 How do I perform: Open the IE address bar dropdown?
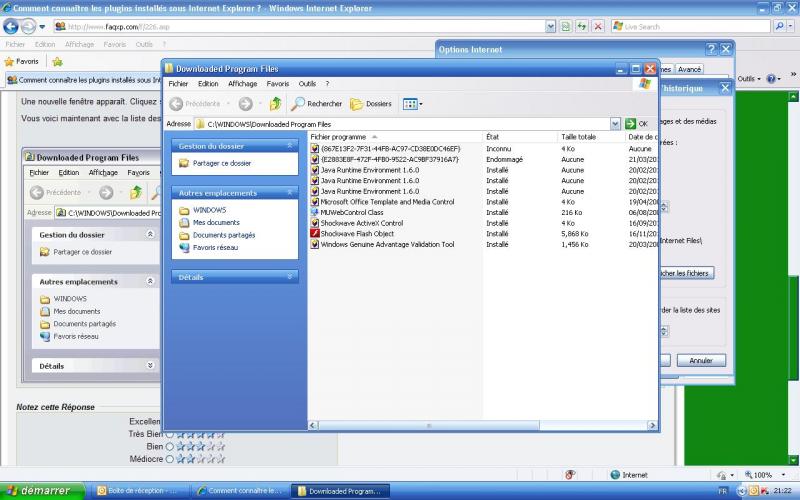550,26
